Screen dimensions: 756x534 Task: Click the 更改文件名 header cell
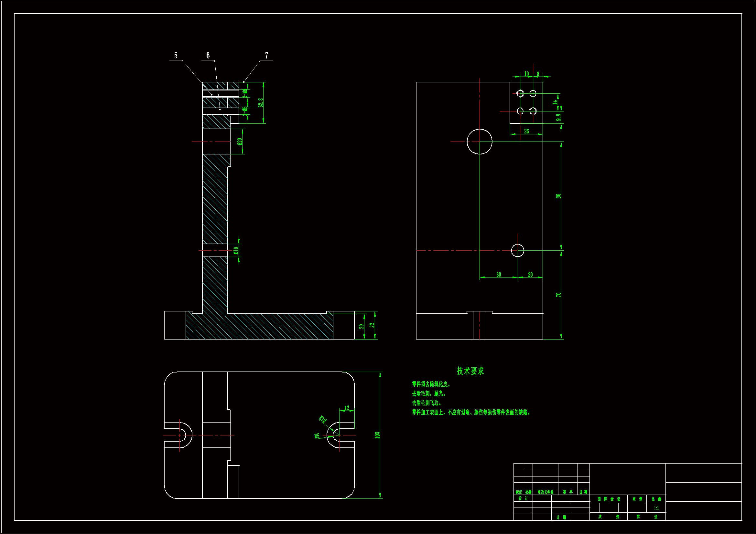point(545,492)
